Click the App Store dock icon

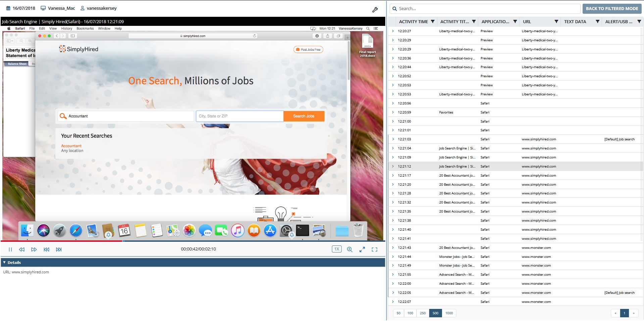tap(270, 231)
